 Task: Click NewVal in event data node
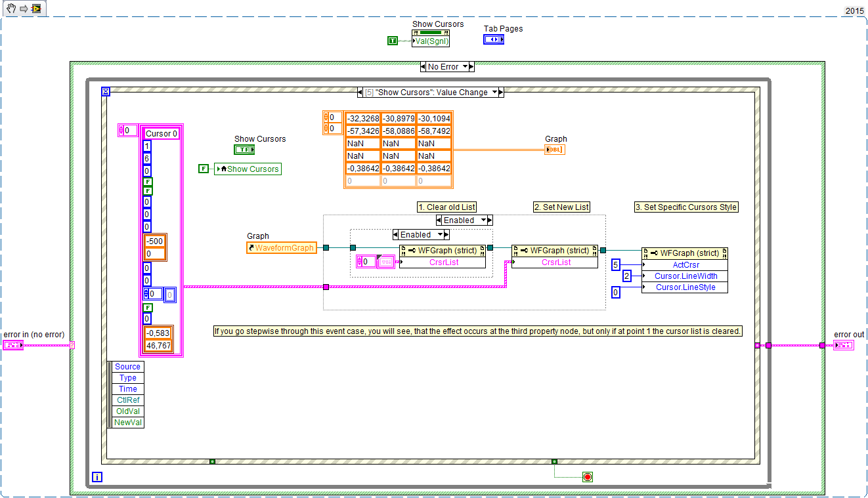click(127, 423)
